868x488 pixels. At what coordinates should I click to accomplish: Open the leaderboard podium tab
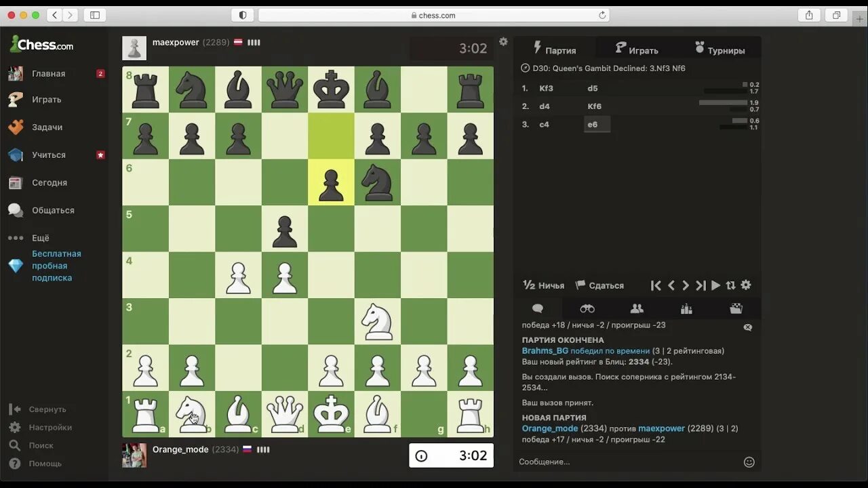pos(686,308)
